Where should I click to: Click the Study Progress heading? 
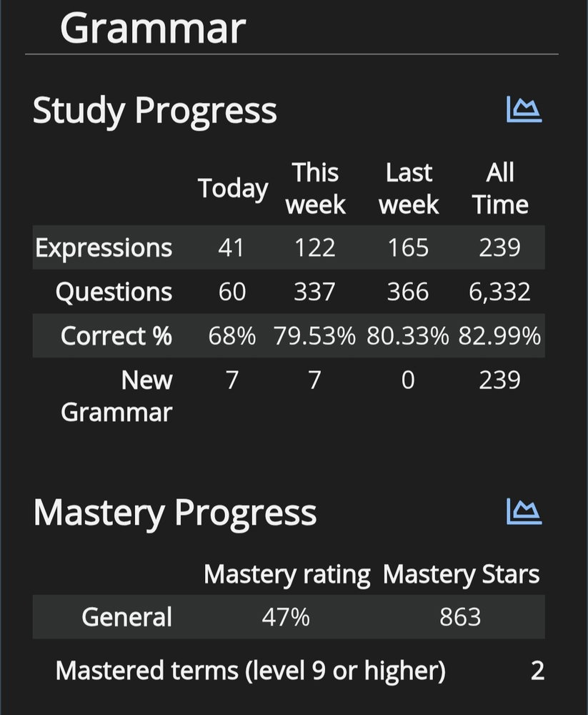click(154, 110)
